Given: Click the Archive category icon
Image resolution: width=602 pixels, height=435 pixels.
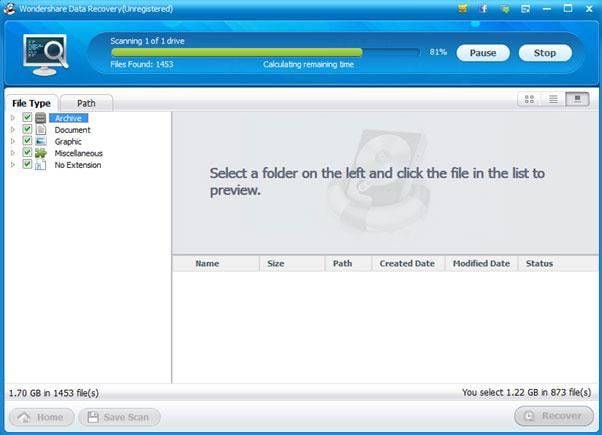Looking at the screenshot, I should pos(40,118).
